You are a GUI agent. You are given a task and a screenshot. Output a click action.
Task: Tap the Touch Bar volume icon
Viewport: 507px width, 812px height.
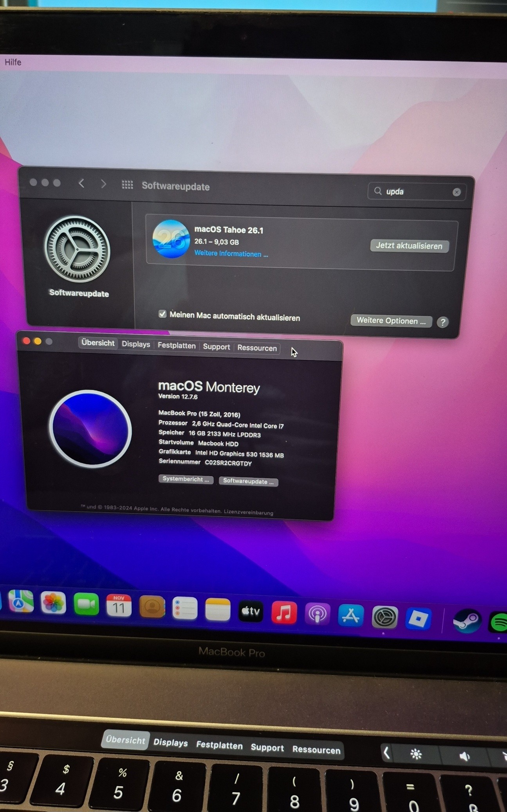(x=464, y=756)
